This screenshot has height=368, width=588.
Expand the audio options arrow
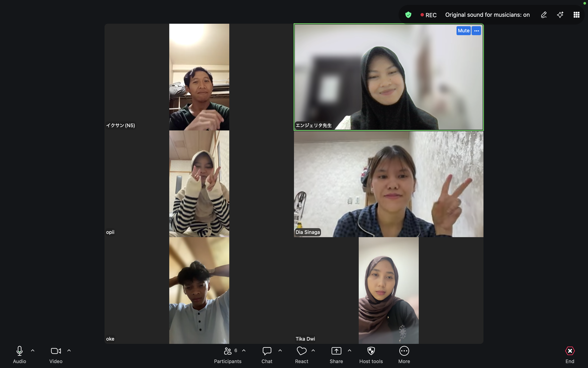pos(32,350)
